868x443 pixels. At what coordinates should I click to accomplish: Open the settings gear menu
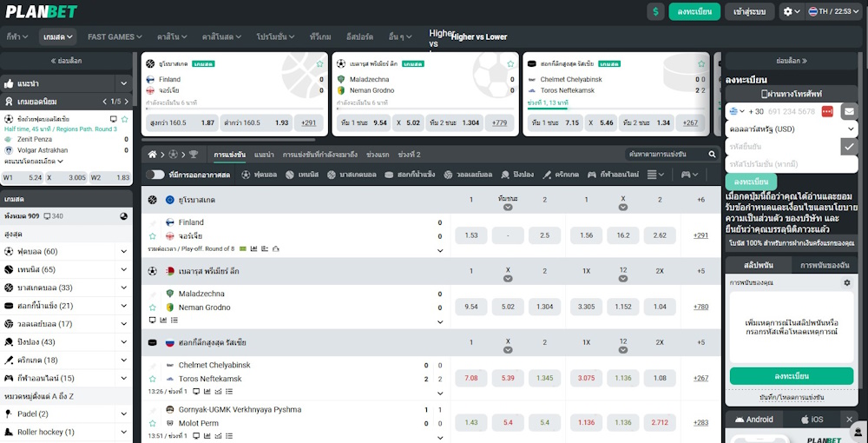792,11
